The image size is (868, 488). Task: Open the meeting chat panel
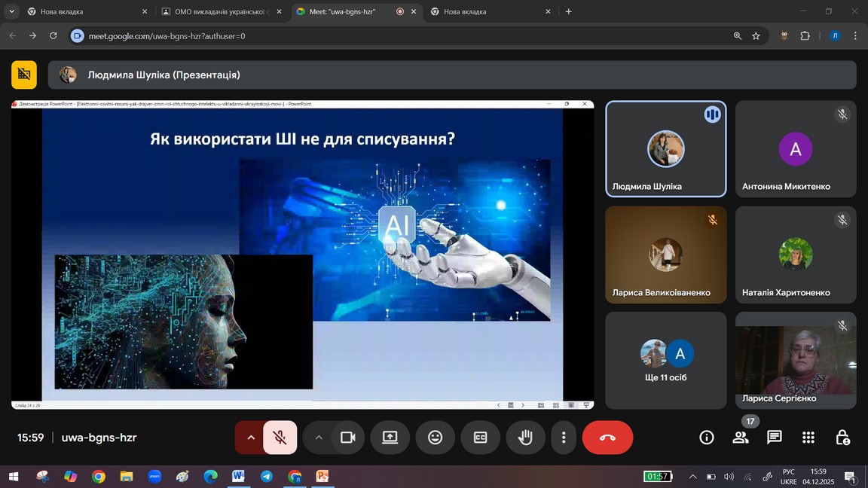(774, 438)
